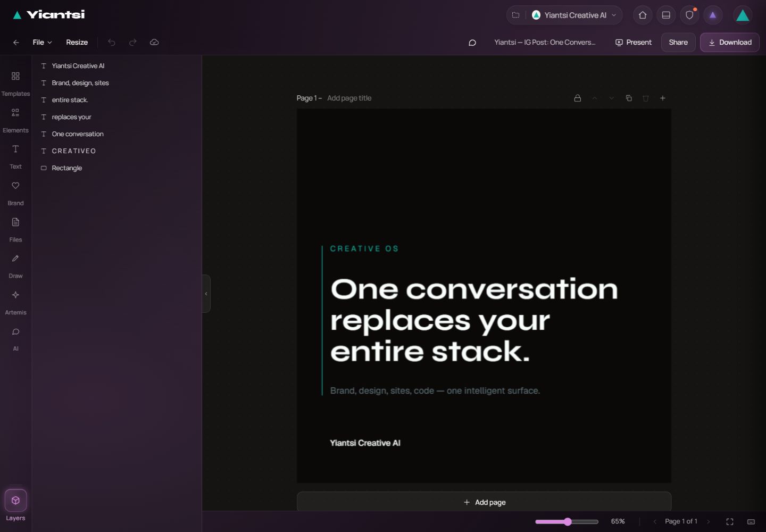This screenshot has width=766, height=532.
Task: Select the Rectangle layer
Action: pos(117,168)
